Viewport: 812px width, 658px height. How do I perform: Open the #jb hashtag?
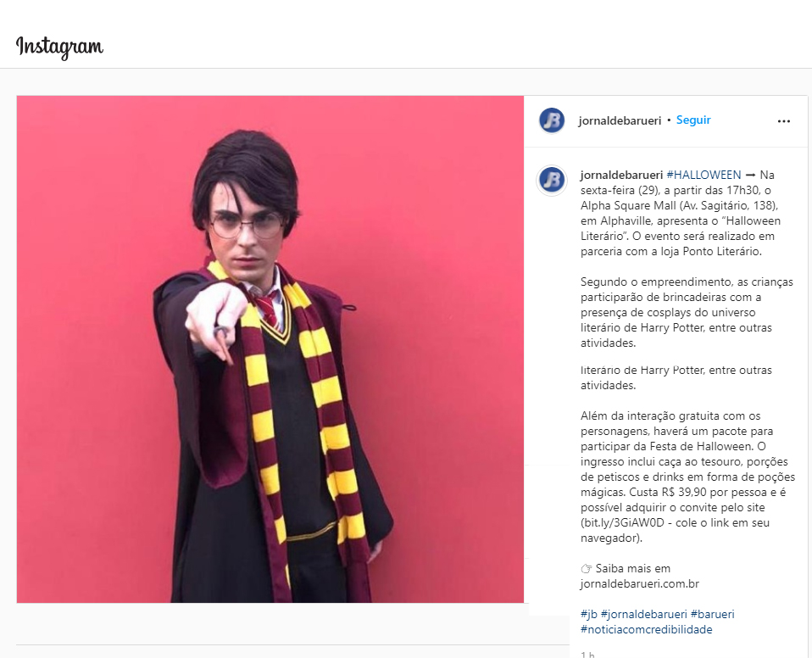click(x=589, y=615)
